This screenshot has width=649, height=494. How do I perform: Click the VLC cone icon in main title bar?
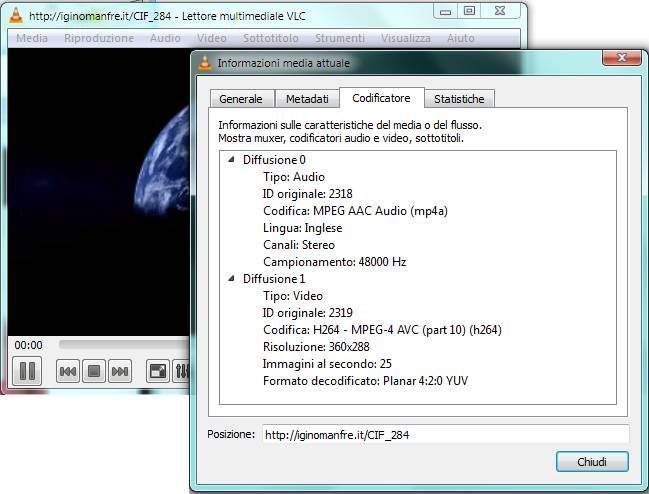[x=16, y=15]
